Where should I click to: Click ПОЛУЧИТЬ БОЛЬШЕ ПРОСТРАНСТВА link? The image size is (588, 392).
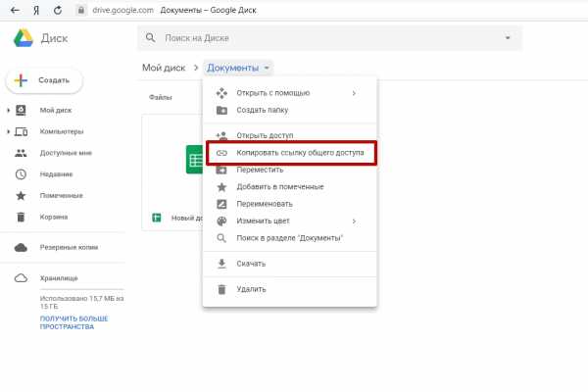coord(73,322)
